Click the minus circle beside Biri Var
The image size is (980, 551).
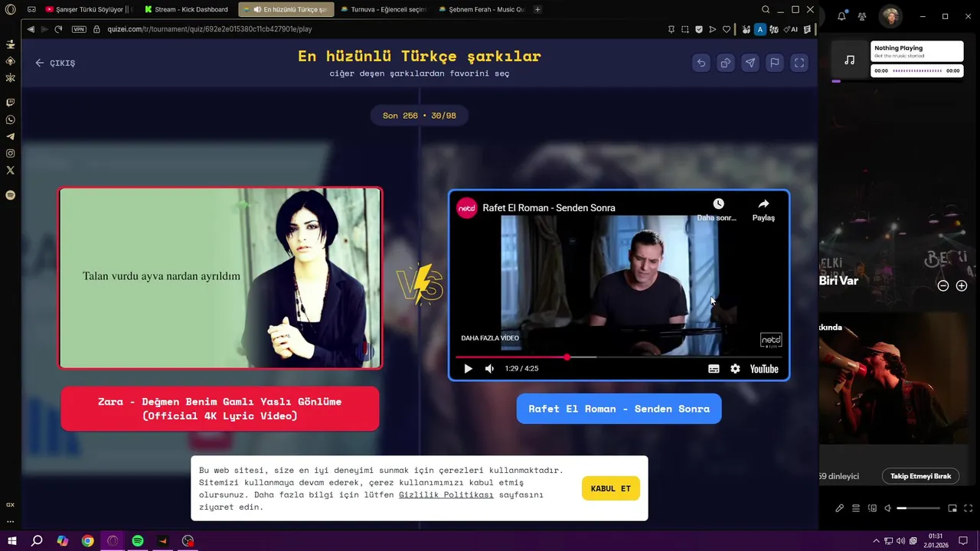click(x=943, y=285)
